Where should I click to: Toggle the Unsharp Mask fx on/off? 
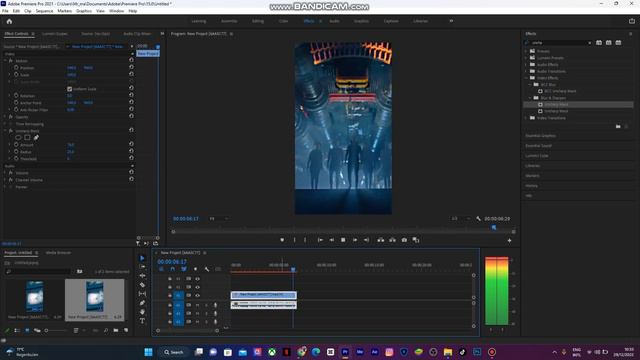[11, 131]
